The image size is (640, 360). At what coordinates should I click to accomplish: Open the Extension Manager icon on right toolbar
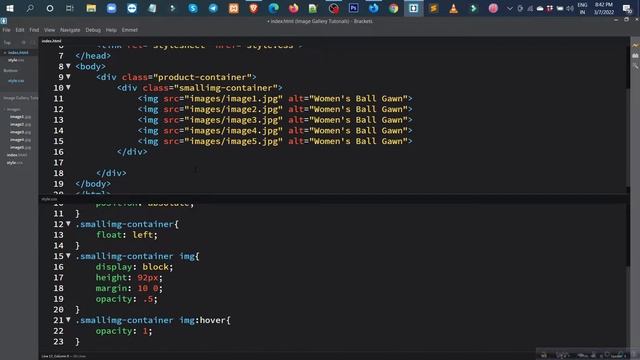click(635, 56)
